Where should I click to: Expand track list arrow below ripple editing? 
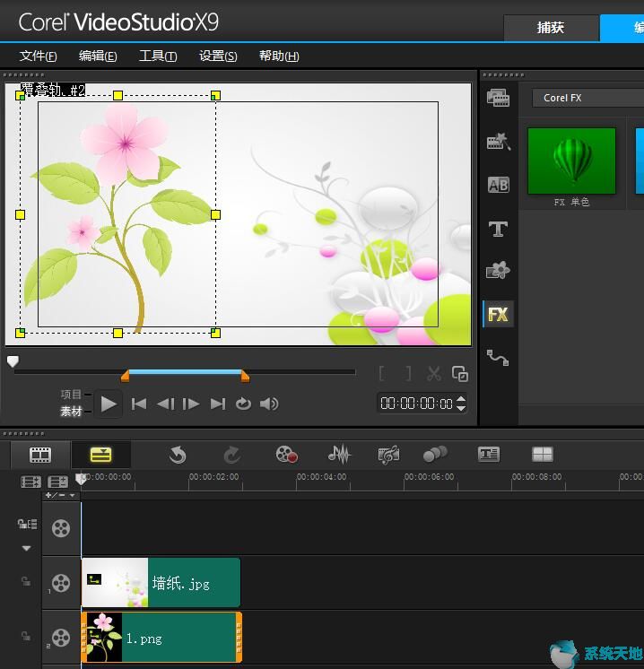26,548
